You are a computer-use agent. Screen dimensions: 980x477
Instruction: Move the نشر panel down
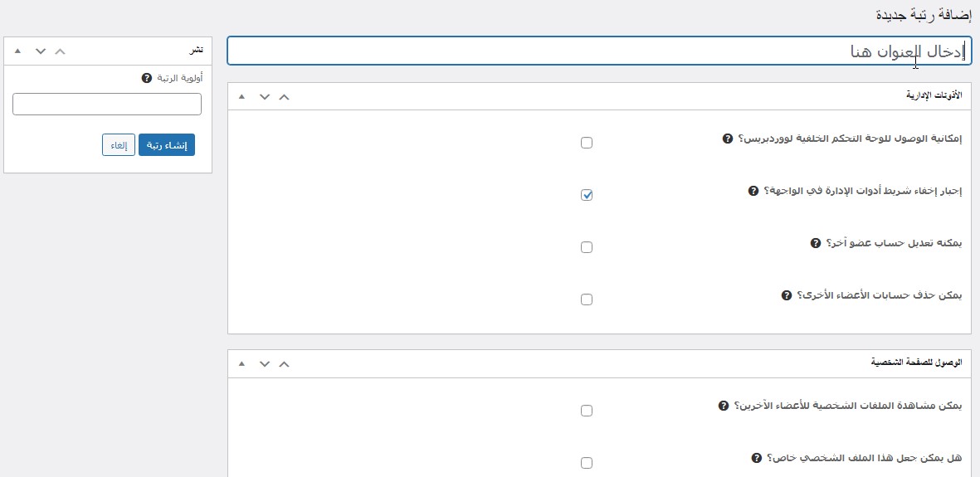coord(40,51)
